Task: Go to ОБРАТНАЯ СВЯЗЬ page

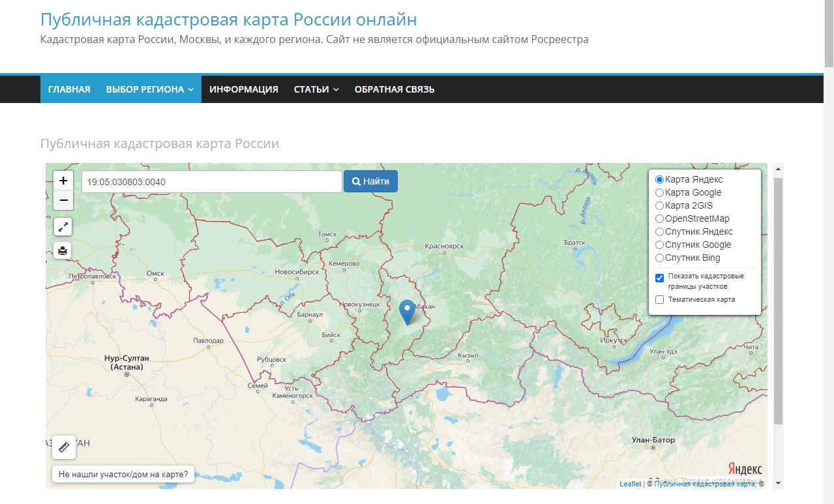Action: [395, 89]
